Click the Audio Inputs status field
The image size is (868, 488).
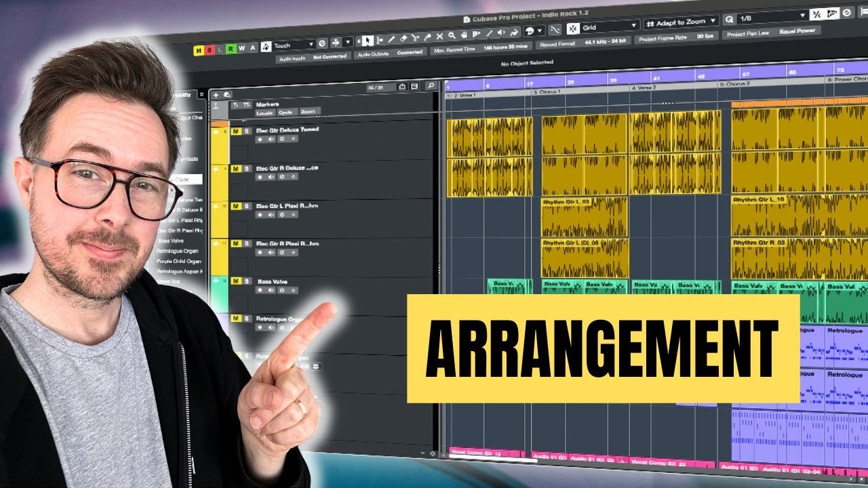(313, 58)
